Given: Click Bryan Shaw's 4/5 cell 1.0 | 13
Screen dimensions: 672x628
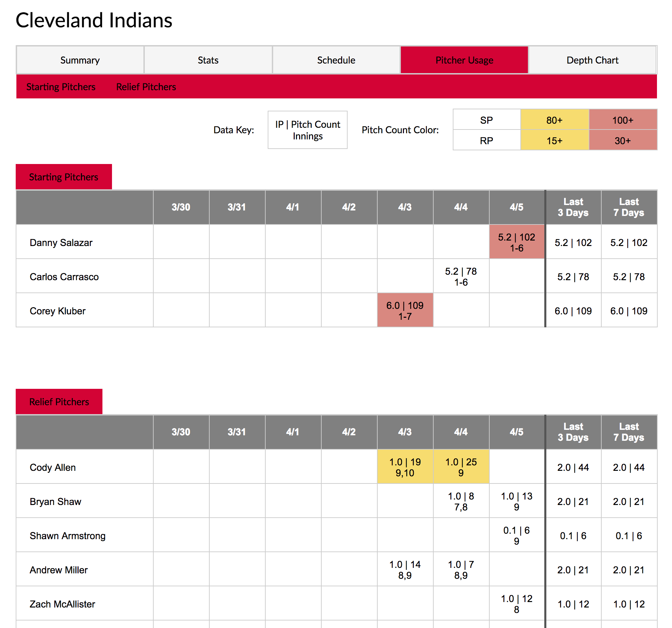Looking at the screenshot, I should [x=517, y=501].
